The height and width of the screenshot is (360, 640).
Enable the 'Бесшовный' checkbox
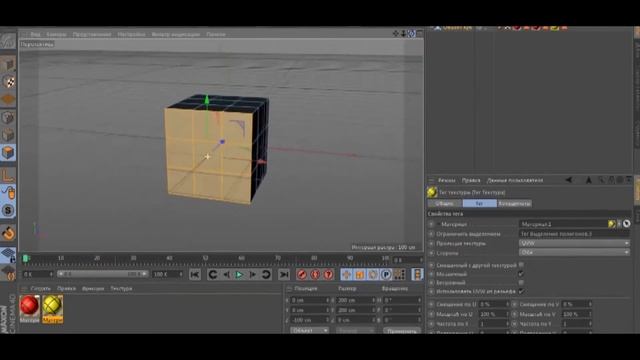point(521,282)
